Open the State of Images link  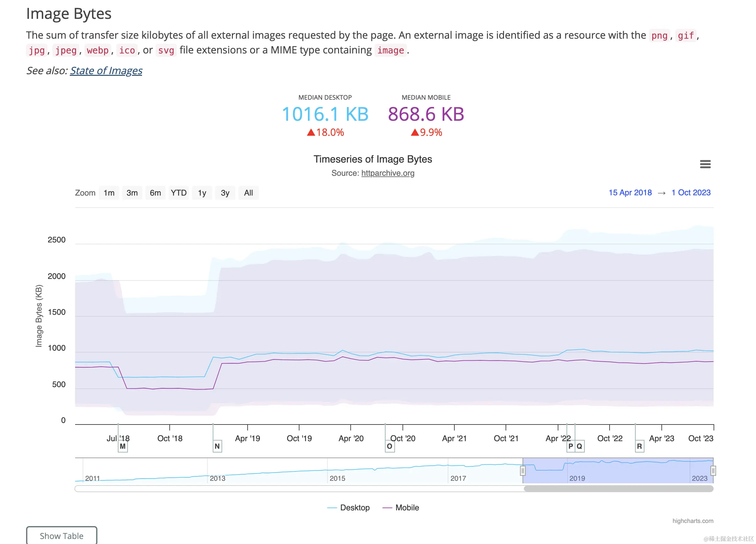106,71
